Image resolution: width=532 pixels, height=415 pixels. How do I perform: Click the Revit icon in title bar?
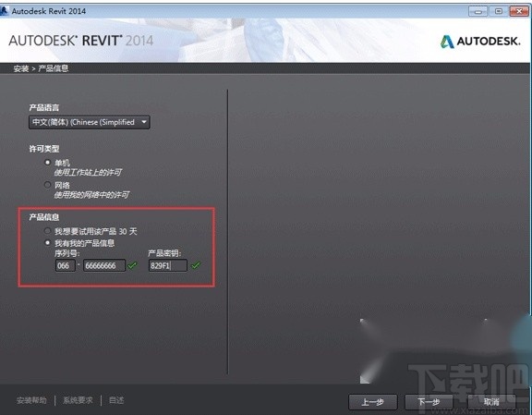tap(4, 11)
